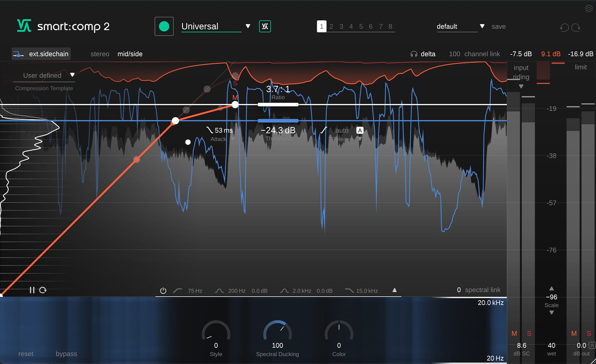This screenshot has height=364, width=596.
Task: Click the delta headphones icon
Action: [414, 54]
